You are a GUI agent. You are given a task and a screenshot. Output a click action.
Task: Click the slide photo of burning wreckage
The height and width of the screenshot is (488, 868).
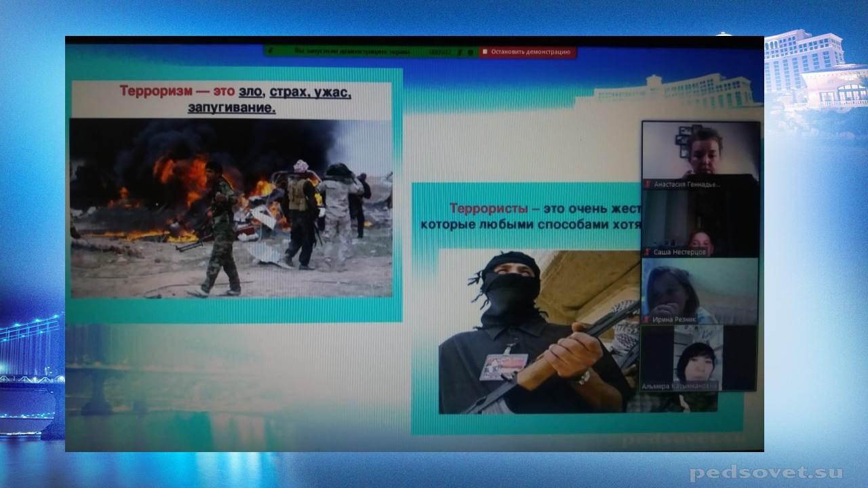231,208
